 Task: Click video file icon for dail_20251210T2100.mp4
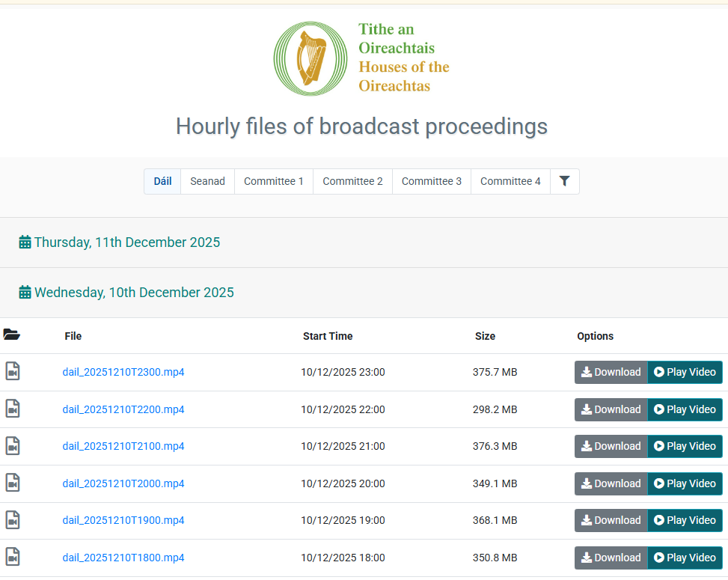coord(12,446)
